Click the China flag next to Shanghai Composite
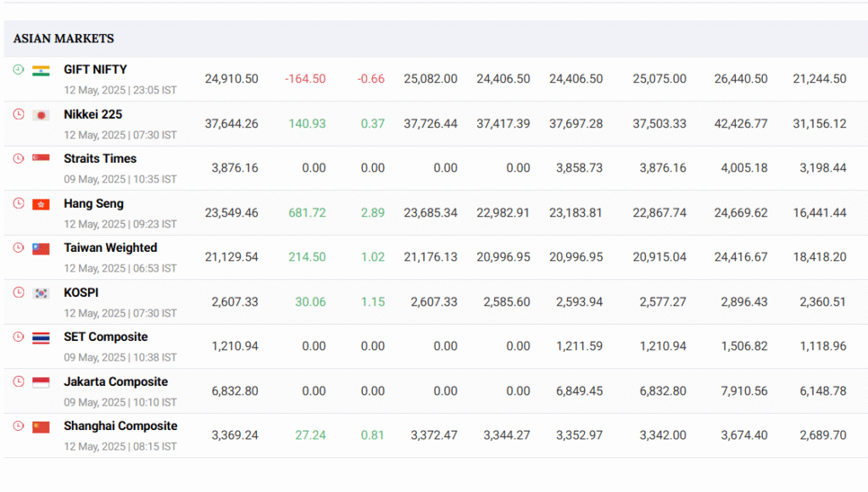This screenshot has height=492, width=868. click(x=41, y=428)
